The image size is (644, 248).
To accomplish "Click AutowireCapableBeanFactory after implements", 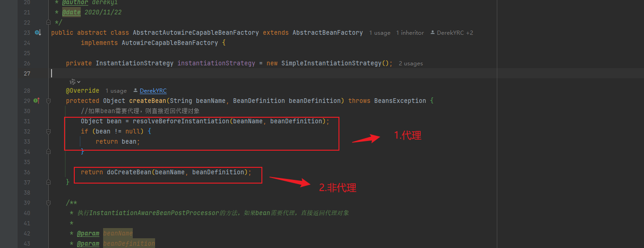I will tap(170, 43).
